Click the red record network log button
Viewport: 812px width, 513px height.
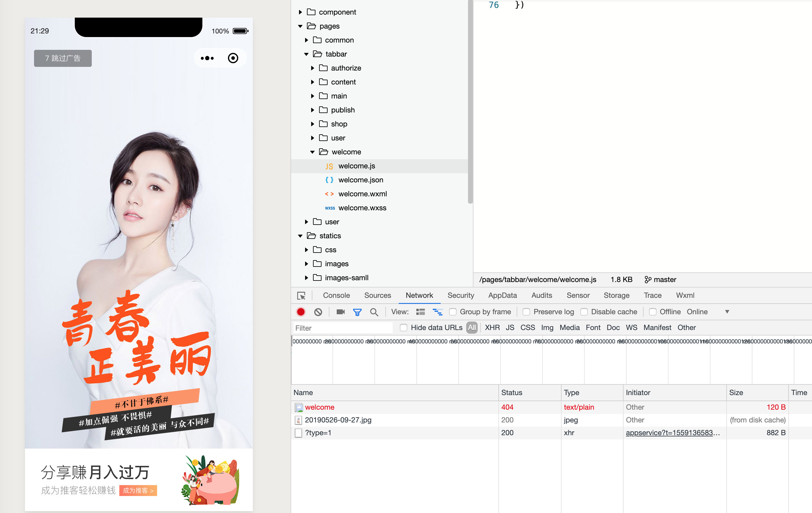pyautogui.click(x=301, y=312)
